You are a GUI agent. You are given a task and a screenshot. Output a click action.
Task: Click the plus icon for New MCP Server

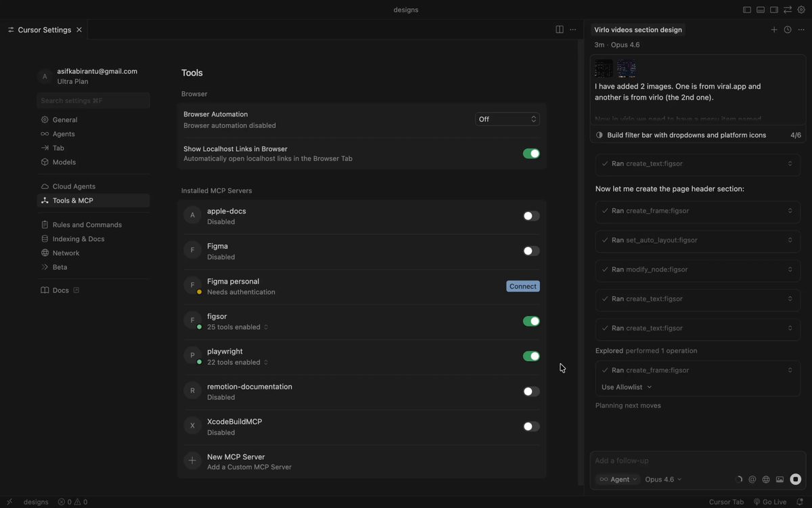(192, 461)
